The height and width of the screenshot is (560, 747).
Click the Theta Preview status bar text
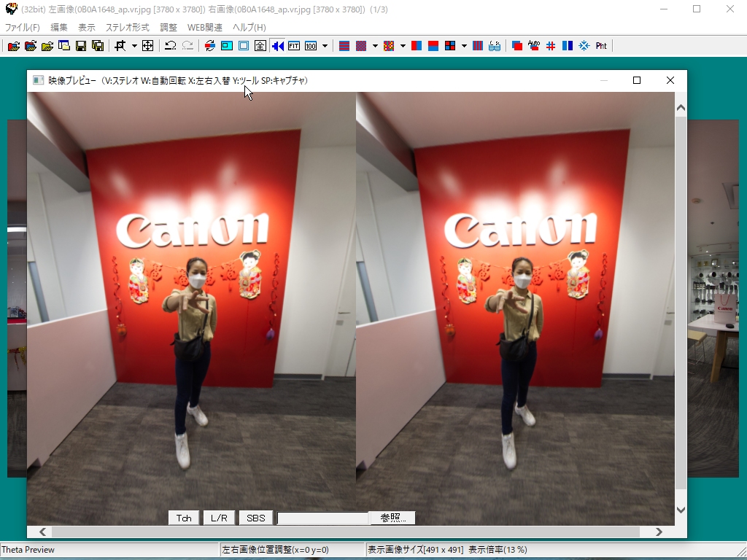pyautogui.click(x=28, y=550)
